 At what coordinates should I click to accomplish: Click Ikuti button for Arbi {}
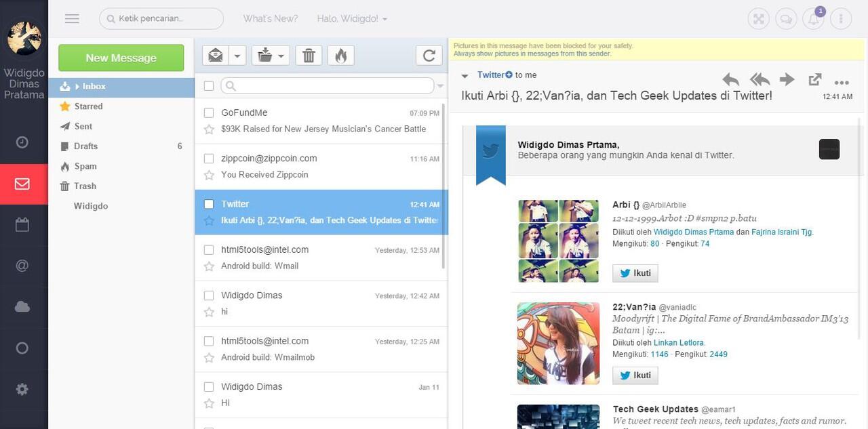pyautogui.click(x=635, y=273)
